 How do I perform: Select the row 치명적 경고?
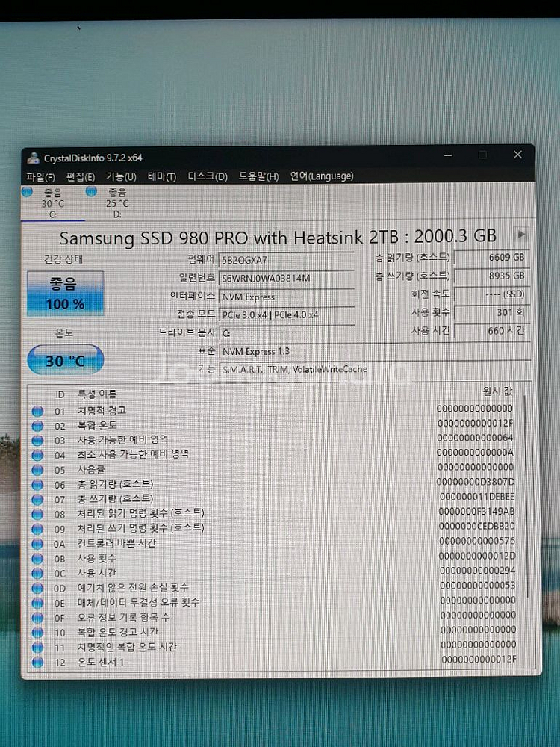274,410
